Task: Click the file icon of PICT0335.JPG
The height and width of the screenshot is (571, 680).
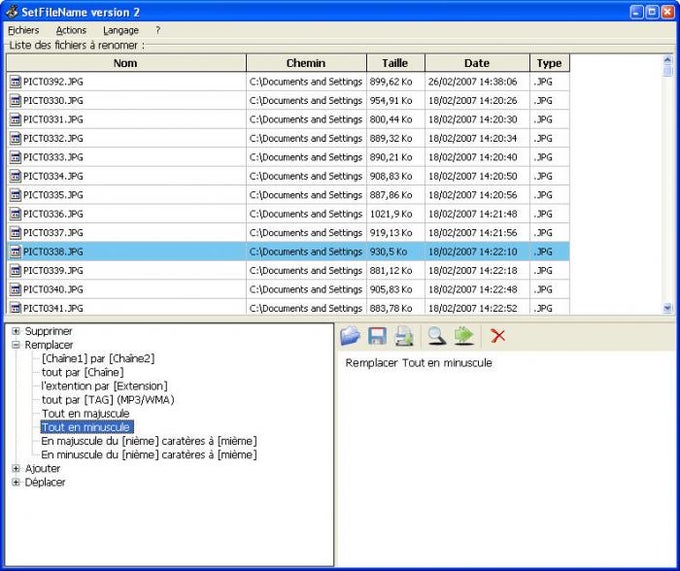Action: 16,195
